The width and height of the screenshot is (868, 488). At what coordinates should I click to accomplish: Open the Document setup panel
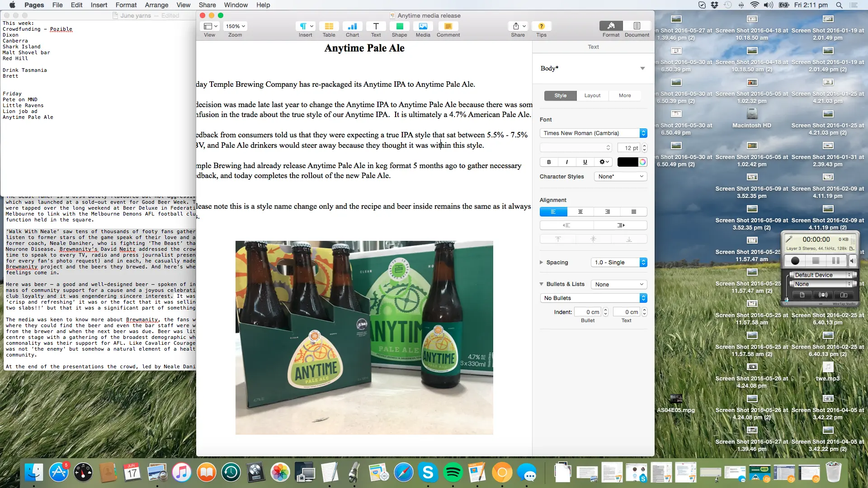tap(637, 28)
